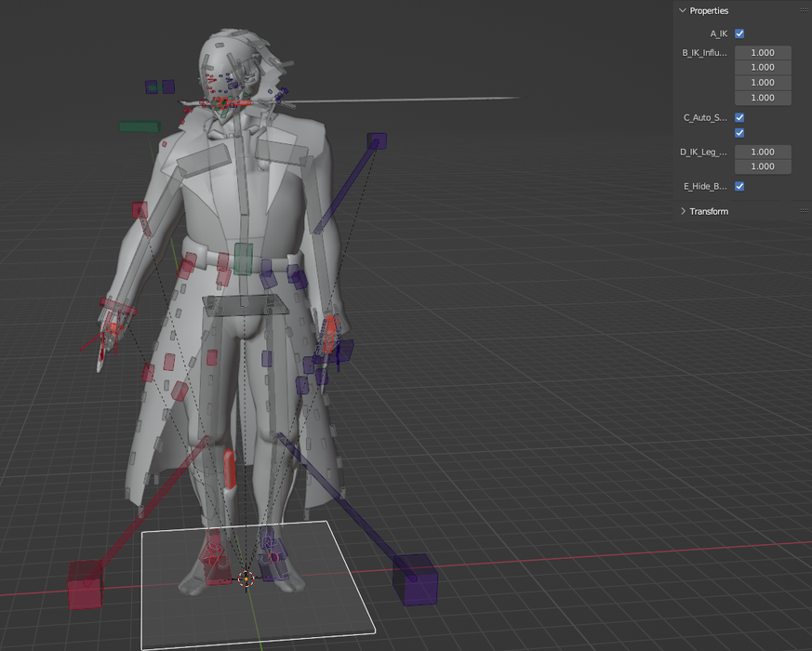Select the purple foot controller

(x=273, y=554)
